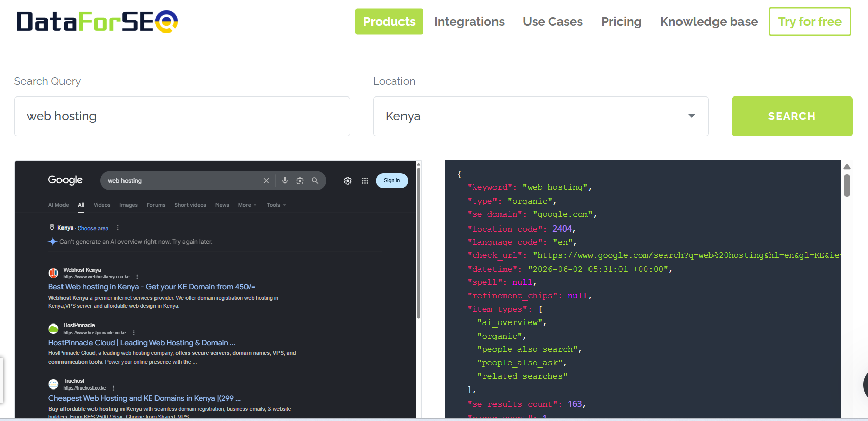This screenshot has width=868, height=421.
Task: Open HostPinnacle Cloud Leading Web Hosting result
Action: click(x=142, y=343)
